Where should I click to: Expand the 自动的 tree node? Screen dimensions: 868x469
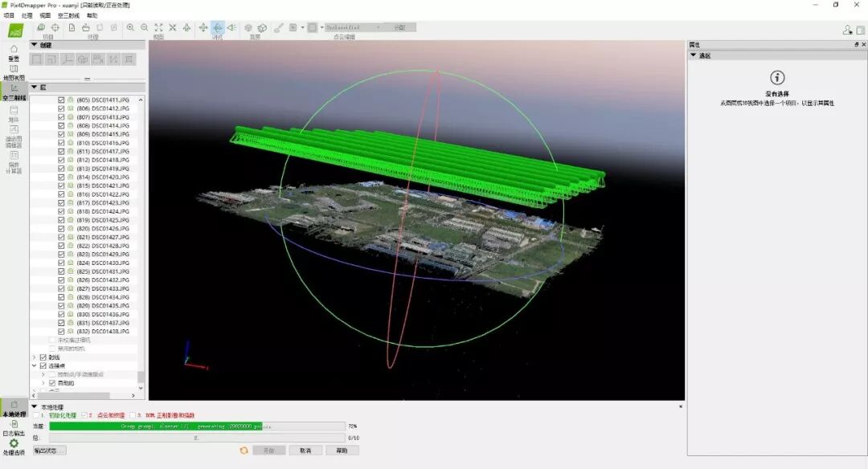(x=43, y=383)
